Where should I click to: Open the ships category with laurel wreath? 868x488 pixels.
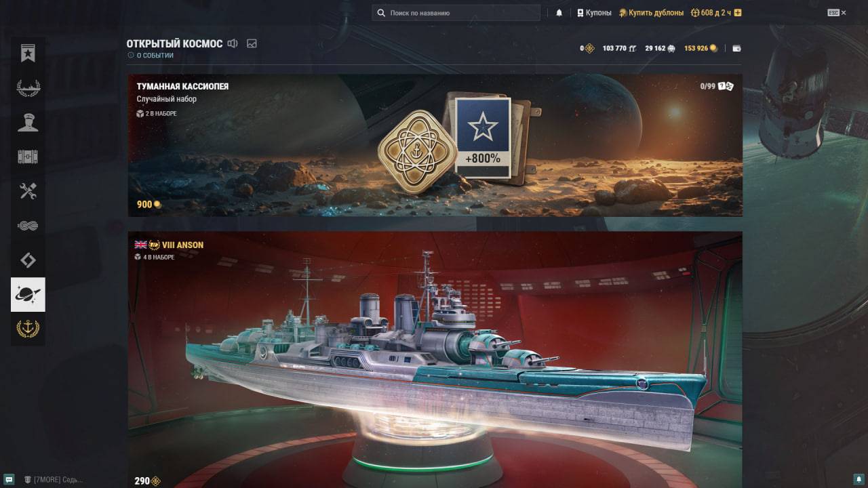pyautogui.click(x=28, y=88)
